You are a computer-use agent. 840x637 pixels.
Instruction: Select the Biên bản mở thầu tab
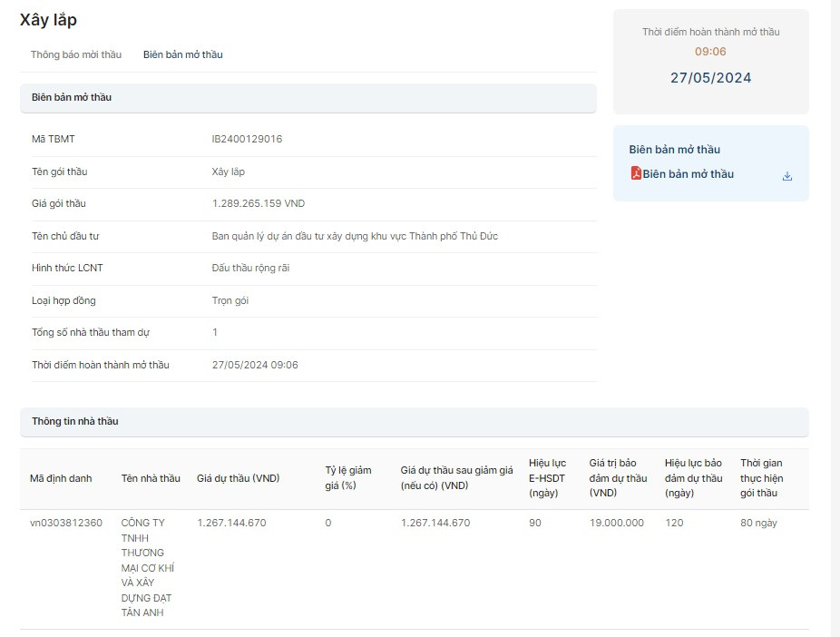coord(182,54)
